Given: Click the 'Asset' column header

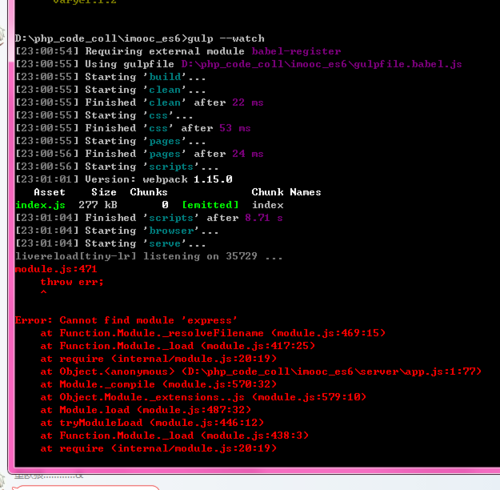Looking at the screenshot, I should coord(49,192).
